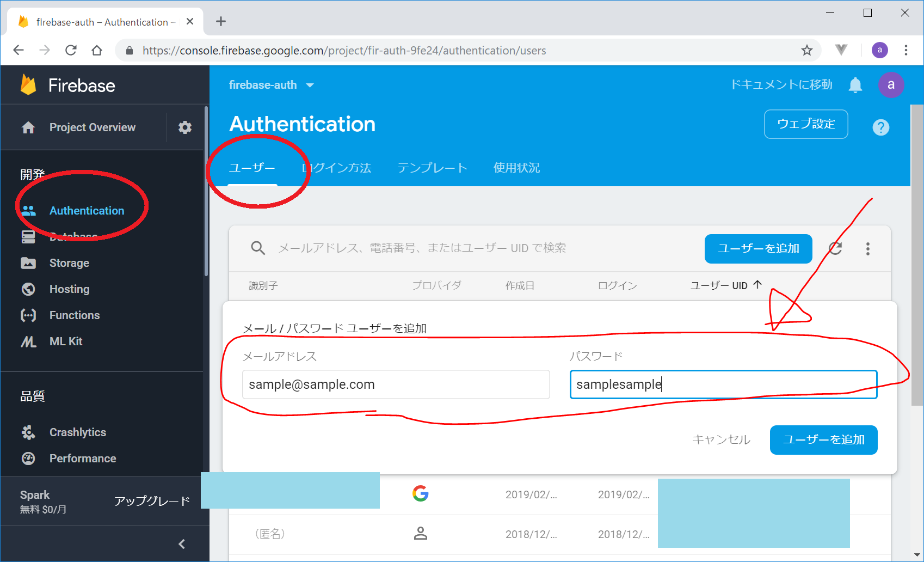Switch to ログイン方法 tab
The width and height of the screenshot is (924, 562).
coord(337,168)
